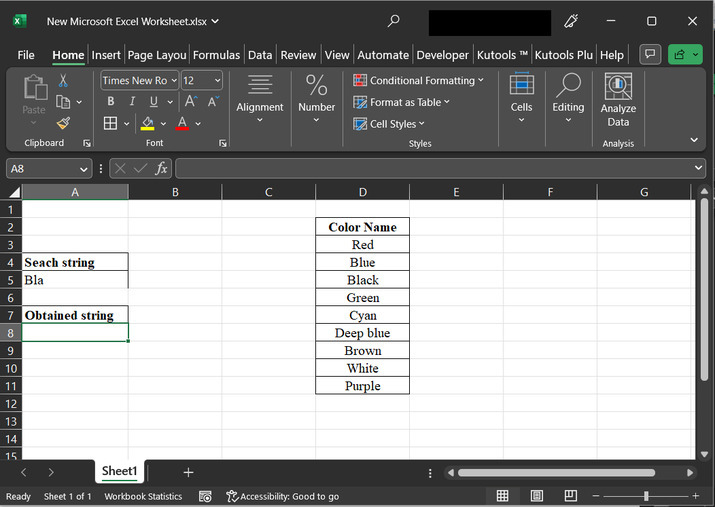Open the font name dropdown
Viewport: 715px width, 507px height.
coord(173,81)
